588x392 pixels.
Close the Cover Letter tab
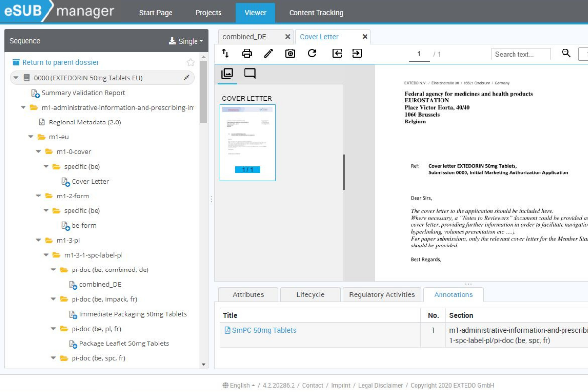(x=365, y=37)
